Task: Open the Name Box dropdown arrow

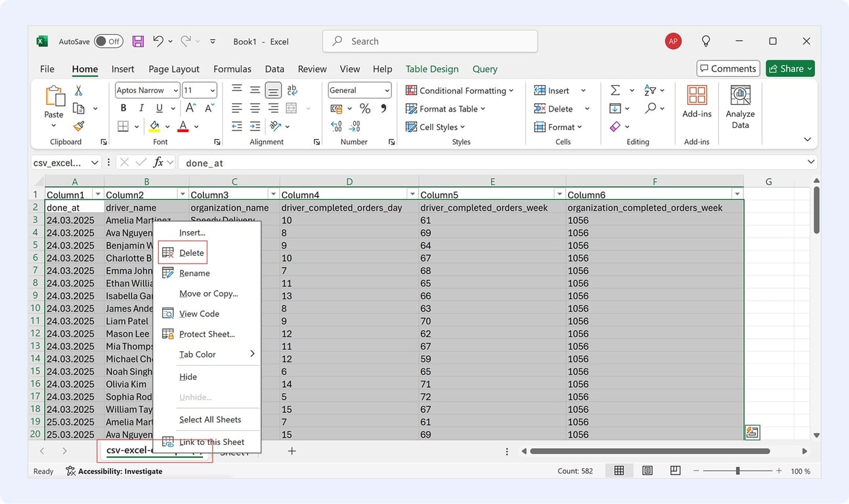Action: pos(95,162)
